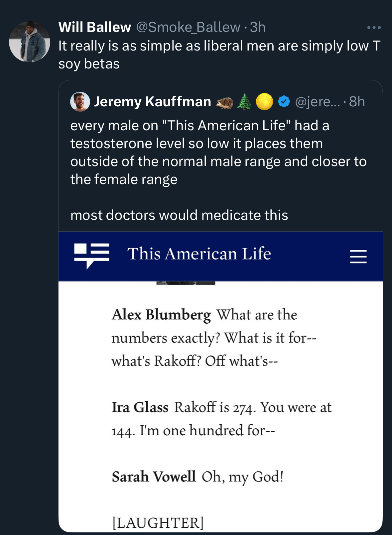Click the Jeremy Kauffman display name
This screenshot has height=535, width=392.
click(x=152, y=102)
